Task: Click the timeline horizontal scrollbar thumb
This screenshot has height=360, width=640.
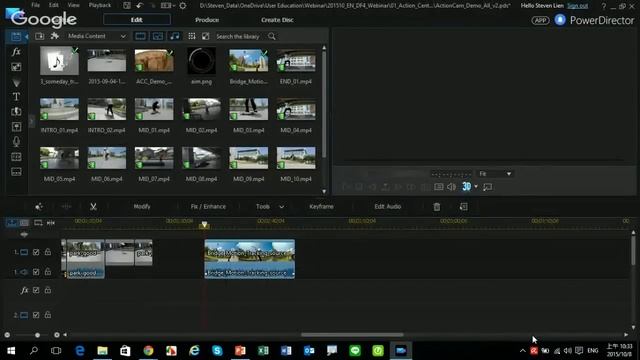Action: click(x=352, y=335)
